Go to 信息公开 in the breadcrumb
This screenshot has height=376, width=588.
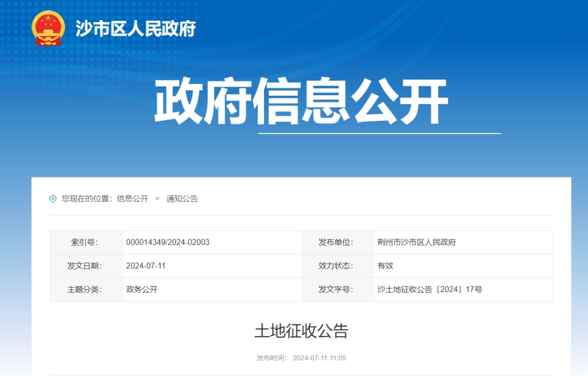pos(132,199)
